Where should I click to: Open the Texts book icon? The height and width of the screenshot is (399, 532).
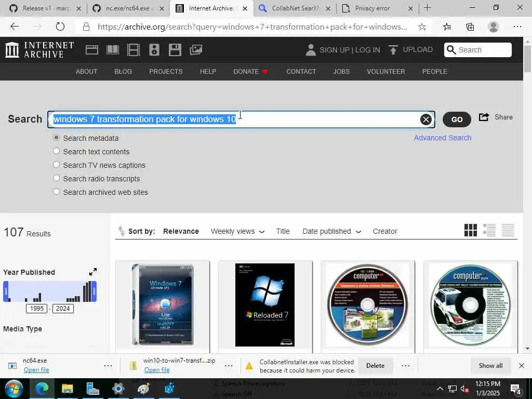[x=113, y=50]
